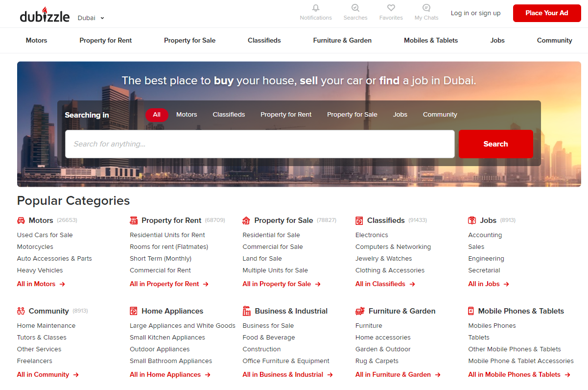
Task: Open Food & Beverage link
Action: tap(269, 338)
